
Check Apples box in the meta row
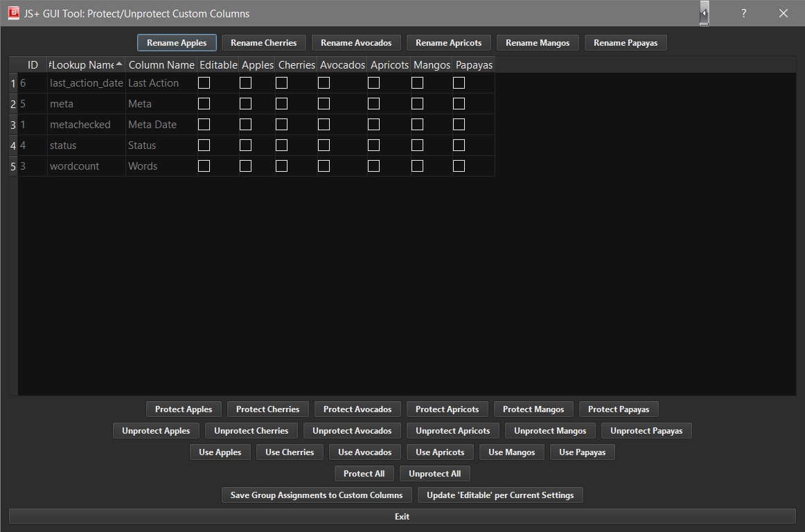[245, 104]
